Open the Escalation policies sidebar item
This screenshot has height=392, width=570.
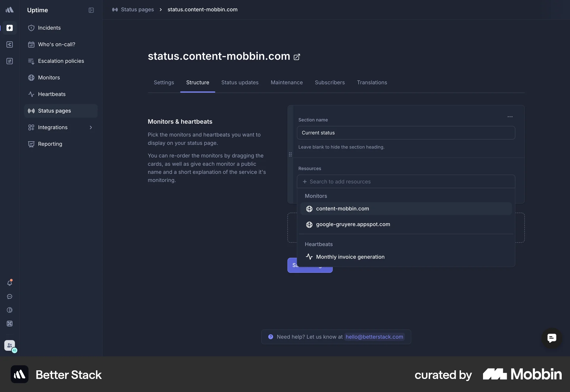point(61,61)
